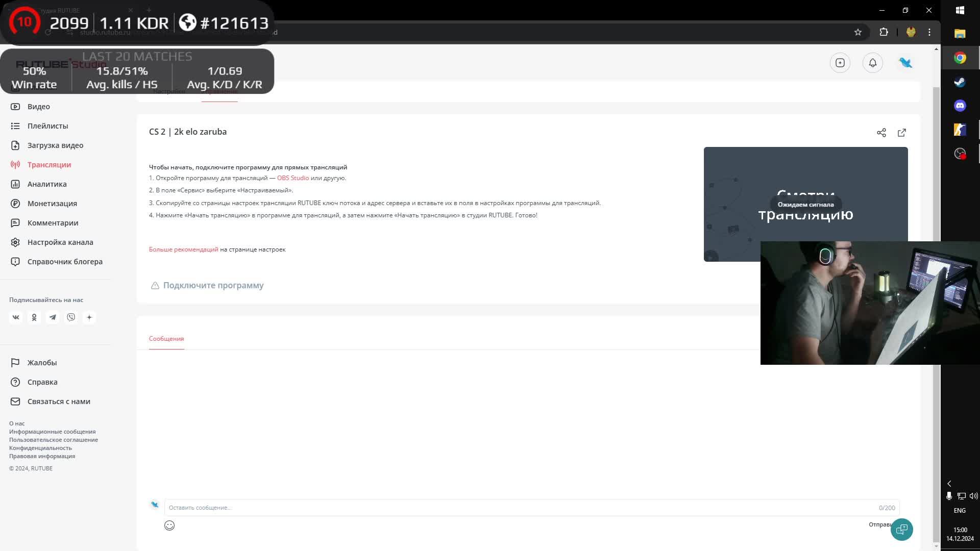The image size is (980, 551).
Task: Click the Chrome profile avatar icon
Action: tap(911, 32)
